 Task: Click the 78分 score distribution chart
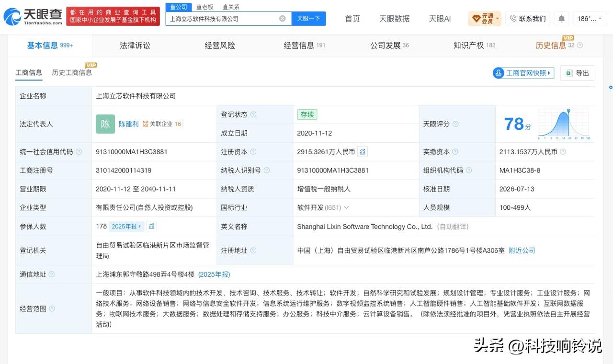tap(564, 124)
